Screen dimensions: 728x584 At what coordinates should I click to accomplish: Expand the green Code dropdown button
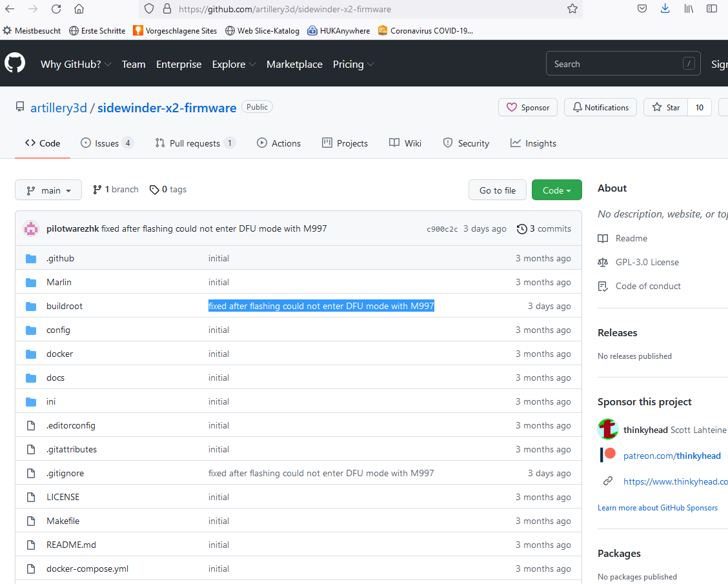(x=557, y=190)
